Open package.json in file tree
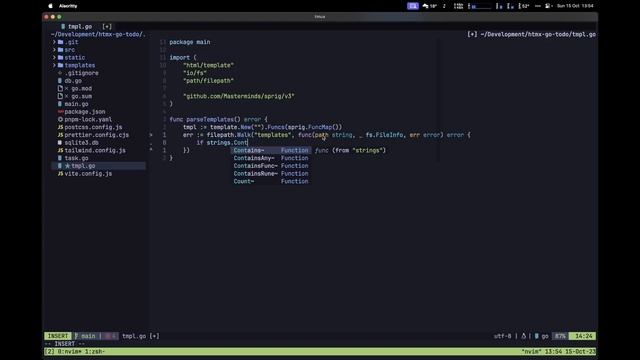The image size is (640, 360). click(x=85, y=112)
